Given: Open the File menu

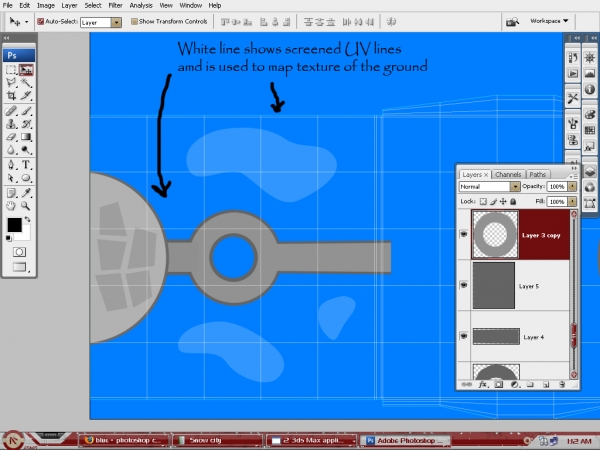Looking at the screenshot, I should [8, 5].
